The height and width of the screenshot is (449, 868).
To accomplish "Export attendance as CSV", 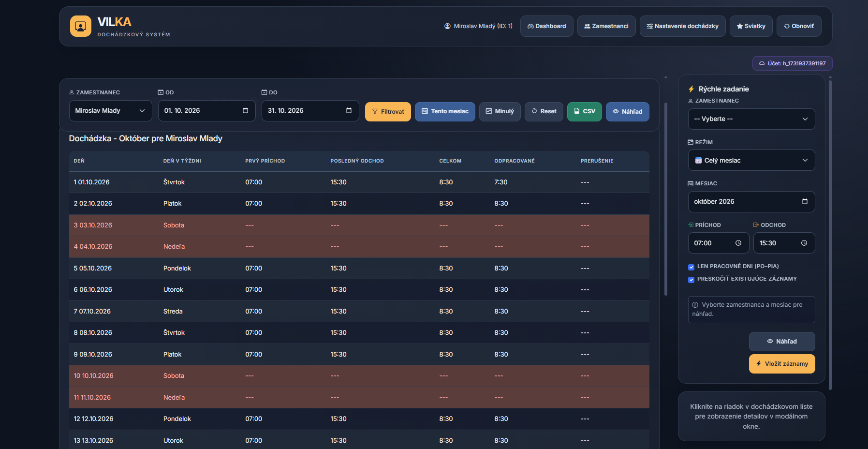I will pos(585,112).
